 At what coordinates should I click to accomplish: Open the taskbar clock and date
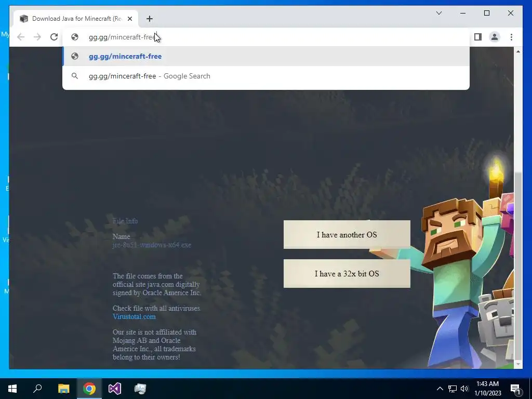tap(487, 389)
